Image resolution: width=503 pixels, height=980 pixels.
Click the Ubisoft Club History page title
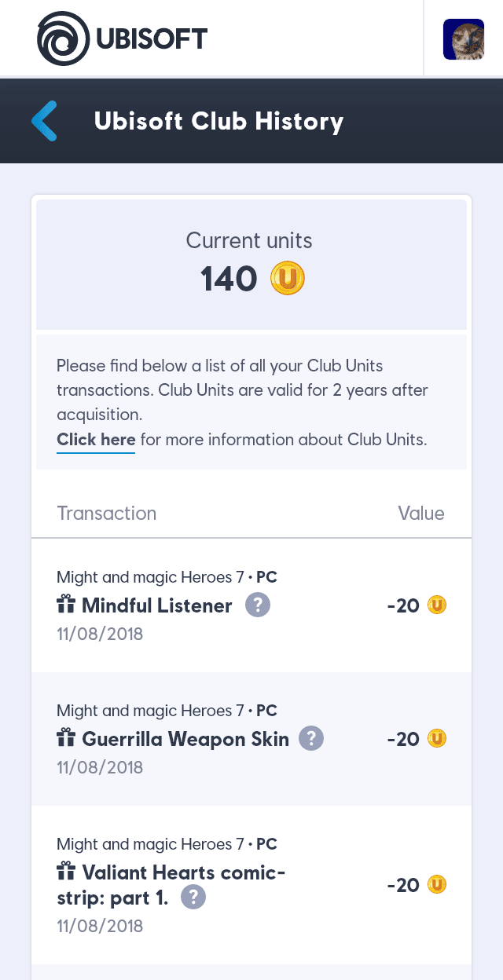(x=218, y=122)
